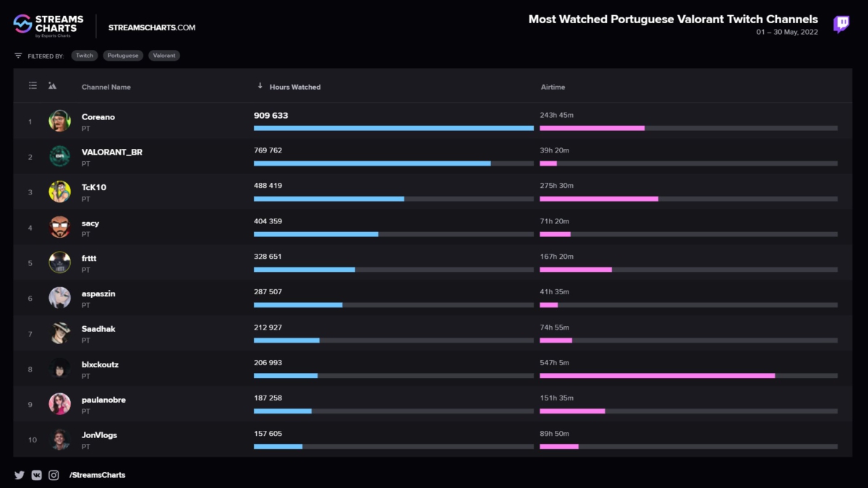Select the VALORANT_BR channel name

(112, 153)
